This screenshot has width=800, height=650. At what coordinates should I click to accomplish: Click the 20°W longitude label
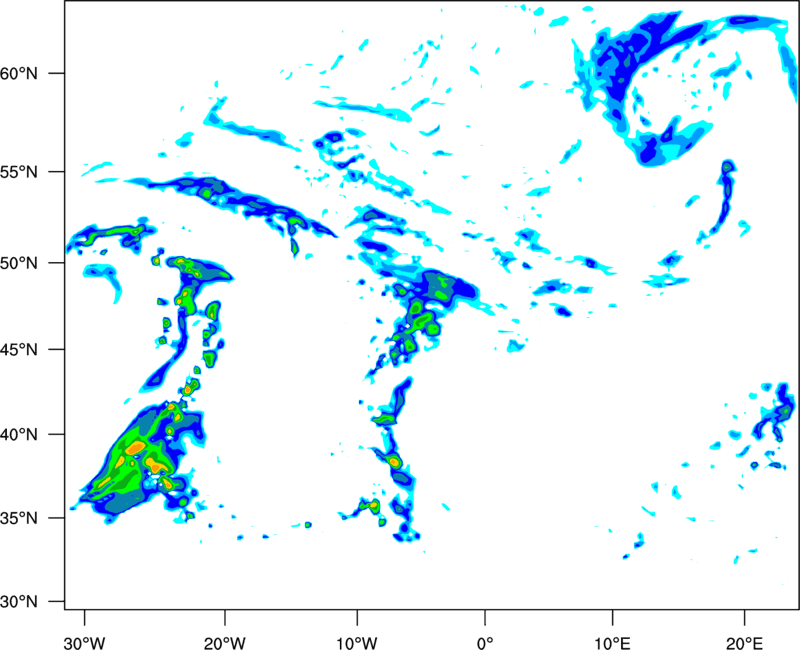pyautogui.click(x=225, y=643)
